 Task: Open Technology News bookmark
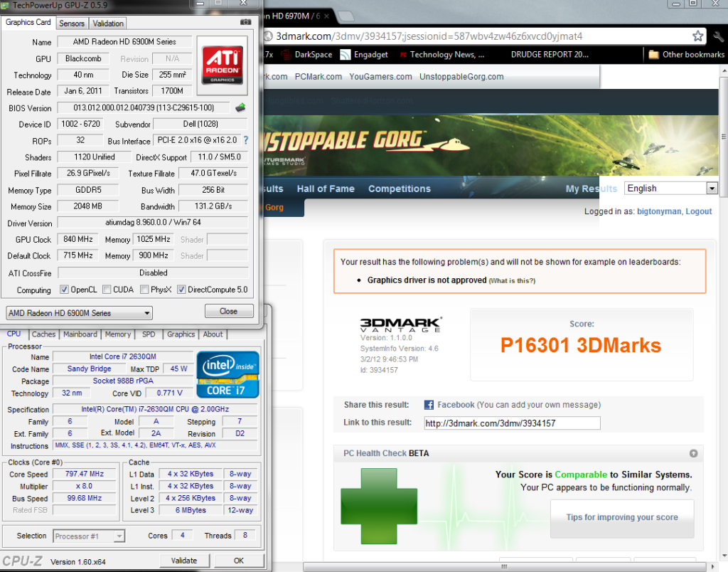pyautogui.click(x=442, y=54)
